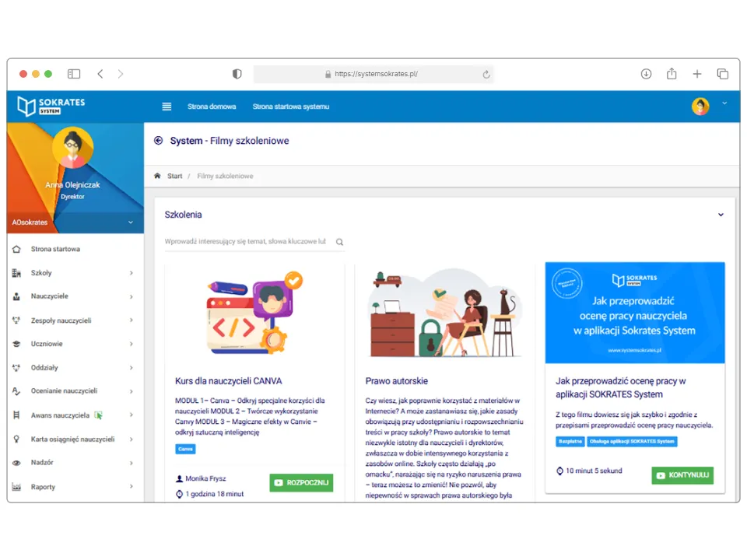Collapse the Szkolenia section
Viewport: 747px width, 560px height.
click(721, 215)
